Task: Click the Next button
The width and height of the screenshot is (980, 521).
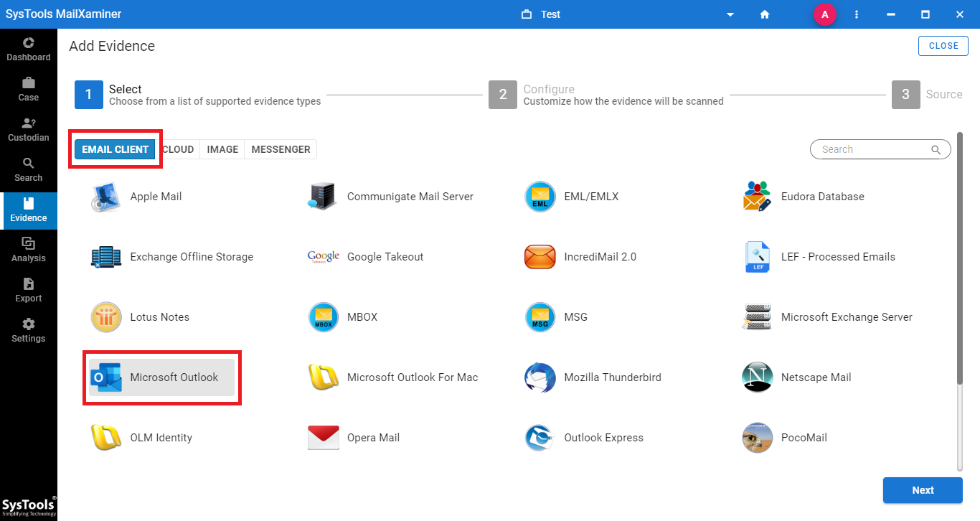Action: click(x=923, y=490)
